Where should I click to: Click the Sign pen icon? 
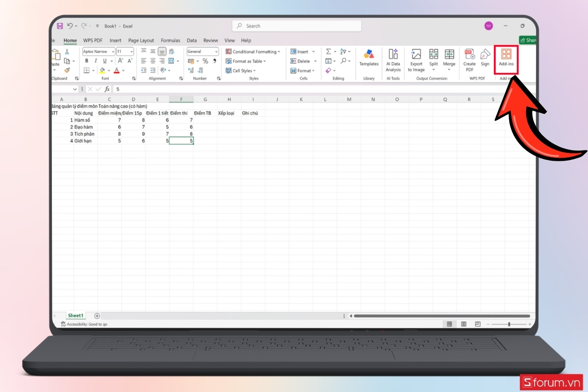(x=485, y=57)
